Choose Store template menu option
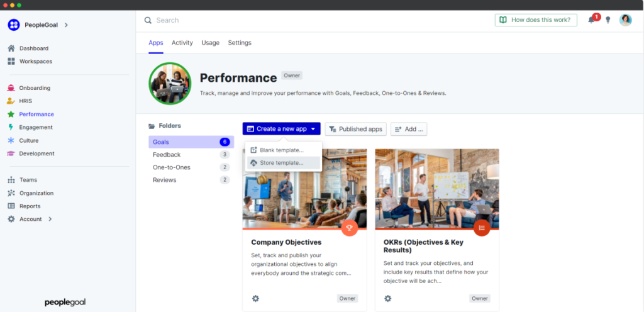This screenshot has height=312, width=644. (x=284, y=163)
